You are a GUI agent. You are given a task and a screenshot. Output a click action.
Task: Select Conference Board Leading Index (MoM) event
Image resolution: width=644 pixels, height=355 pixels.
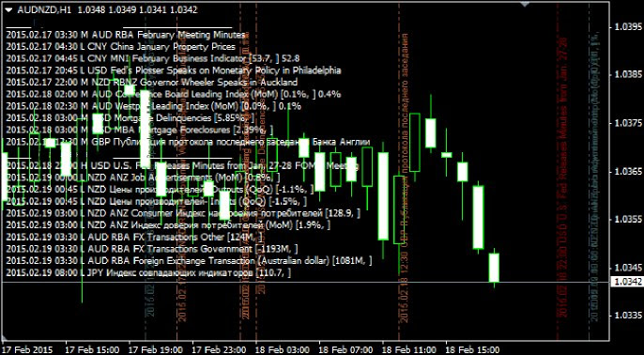[x=174, y=94]
